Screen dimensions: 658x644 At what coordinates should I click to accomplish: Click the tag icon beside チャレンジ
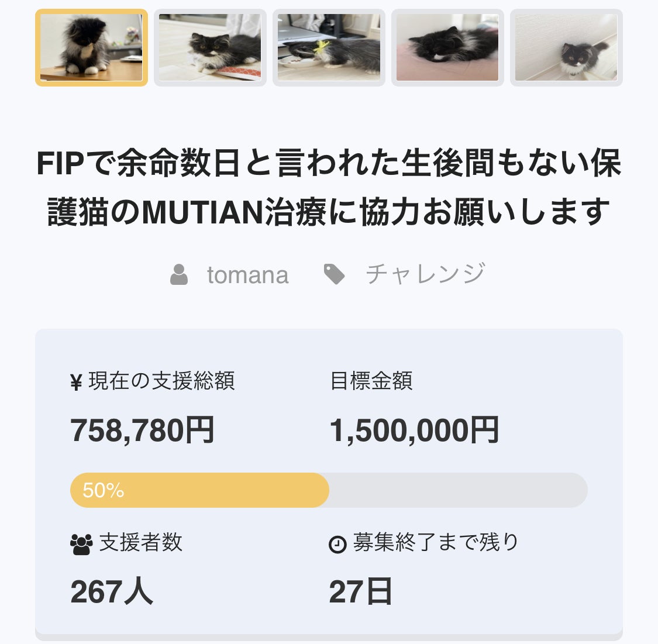(334, 274)
